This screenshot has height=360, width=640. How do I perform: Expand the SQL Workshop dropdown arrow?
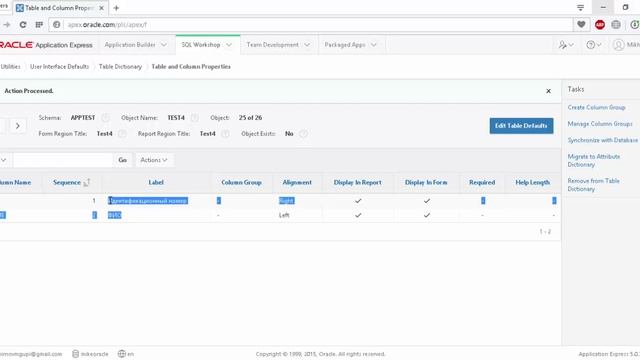click(x=229, y=45)
